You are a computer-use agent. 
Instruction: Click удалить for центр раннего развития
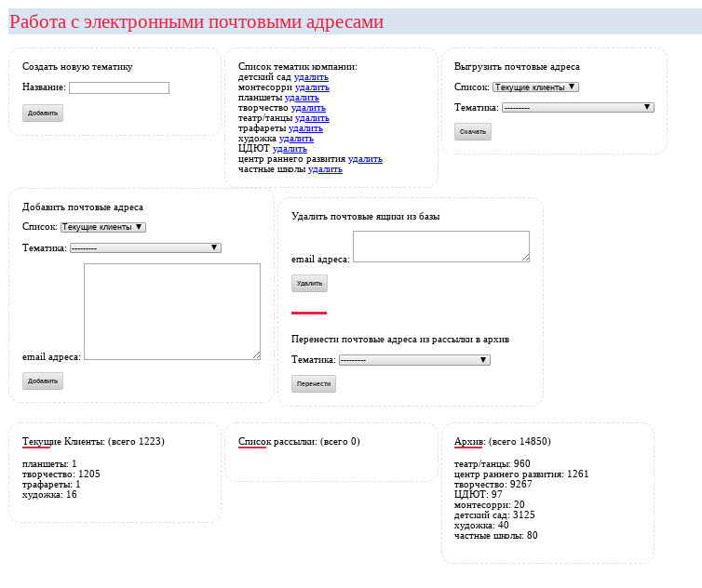pos(365,159)
